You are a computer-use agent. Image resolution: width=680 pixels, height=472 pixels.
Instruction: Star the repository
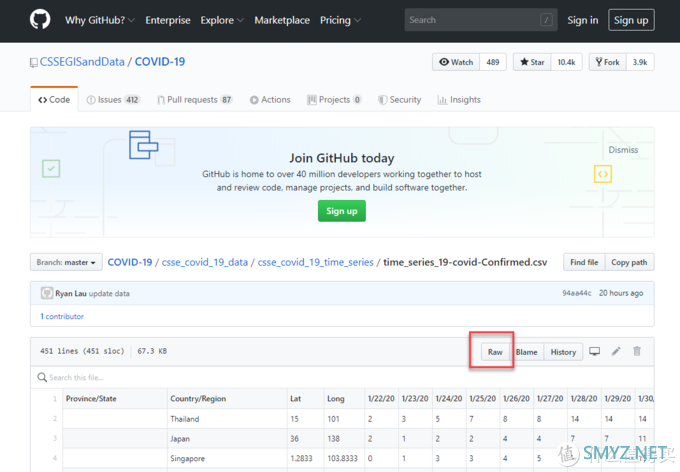coord(532,62)
